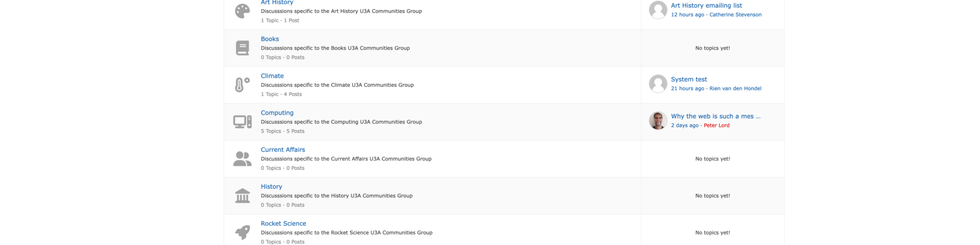Open Peter Lord's avatar photo

[658, 120]
